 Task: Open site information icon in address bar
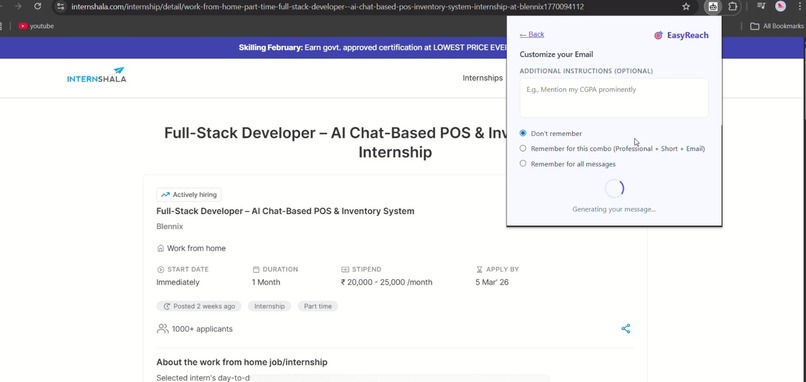click(61, 7)
